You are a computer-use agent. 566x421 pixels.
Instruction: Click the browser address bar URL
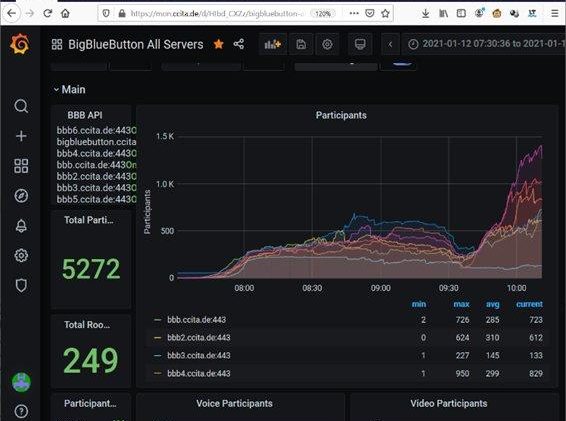click(218, 14)
